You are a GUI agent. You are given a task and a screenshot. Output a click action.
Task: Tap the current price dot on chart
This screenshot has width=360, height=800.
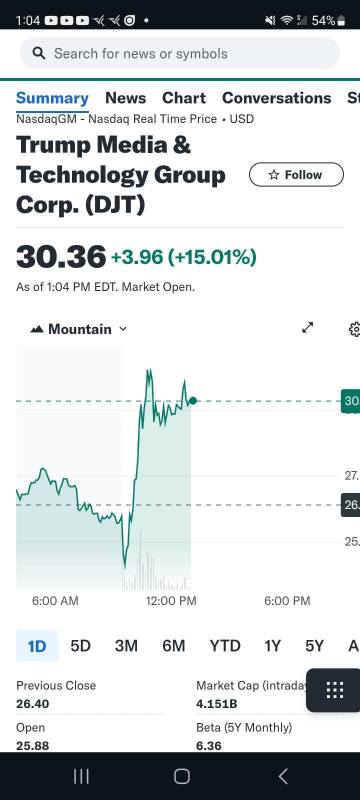point(193,401)
